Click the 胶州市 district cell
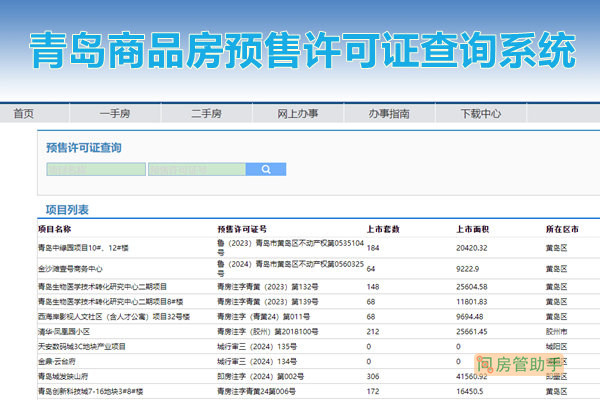This screenshot has height=400, width=600. click(x=556, y=331)
